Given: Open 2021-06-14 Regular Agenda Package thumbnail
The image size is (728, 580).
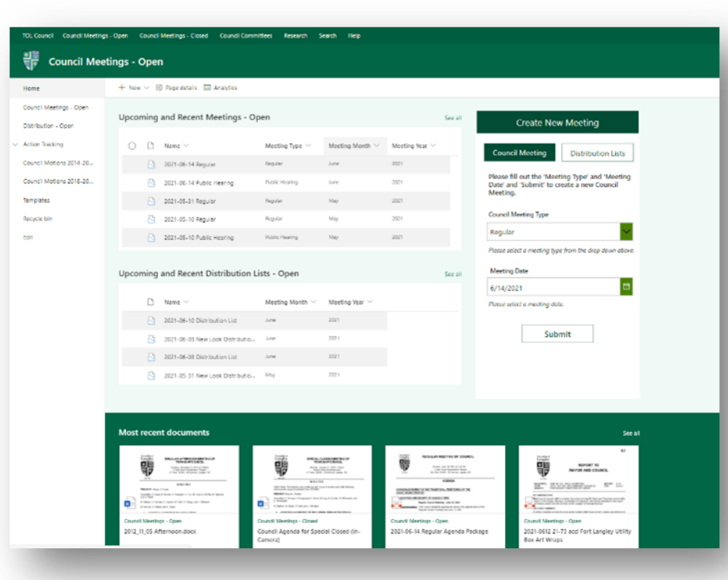Looking at the screenshot, I should tap(445, 479).
